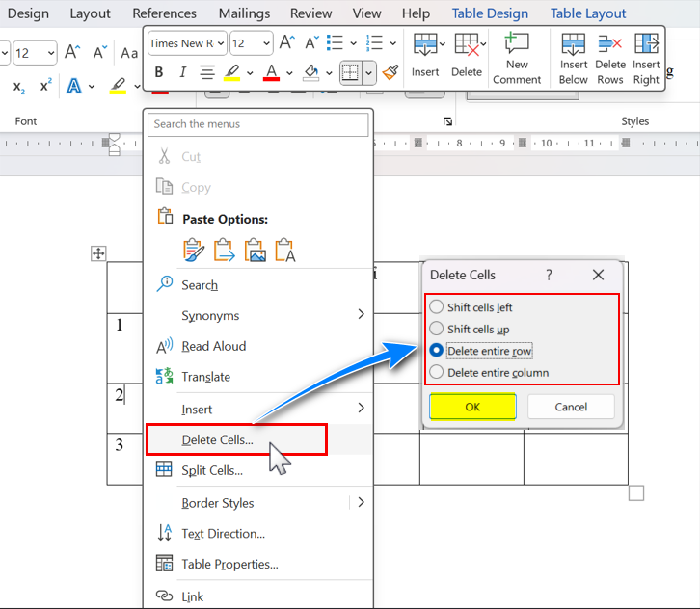Expand the Border Styles submenu
The height and width of the screenshot is (609, 700).
coord(361,503)
